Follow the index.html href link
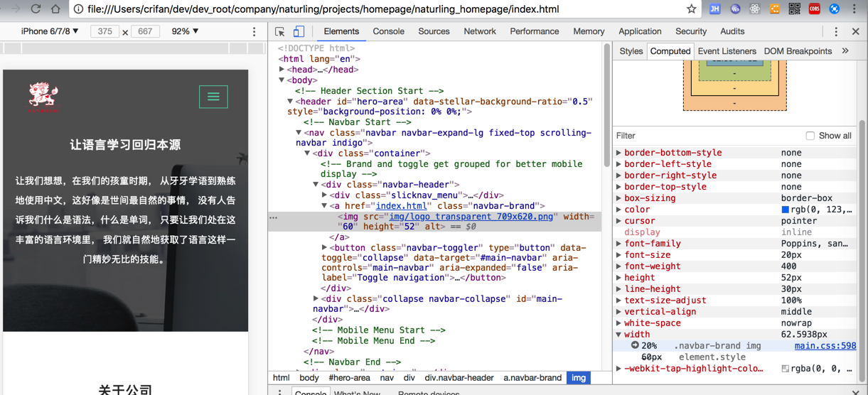 pyautogui.click(x=402, y=206)
